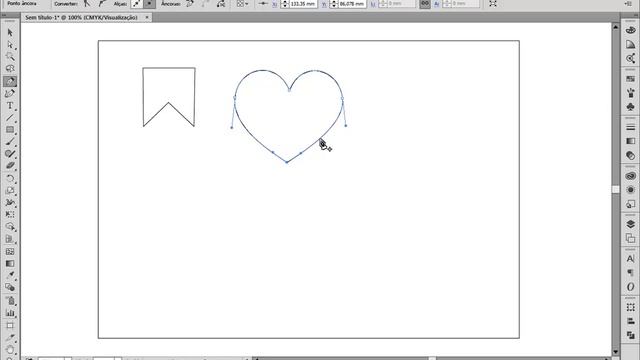Viewport: 640px width, 360px height.
Task: Select the Direct Selection tool
Action: (x=10, y=45)
